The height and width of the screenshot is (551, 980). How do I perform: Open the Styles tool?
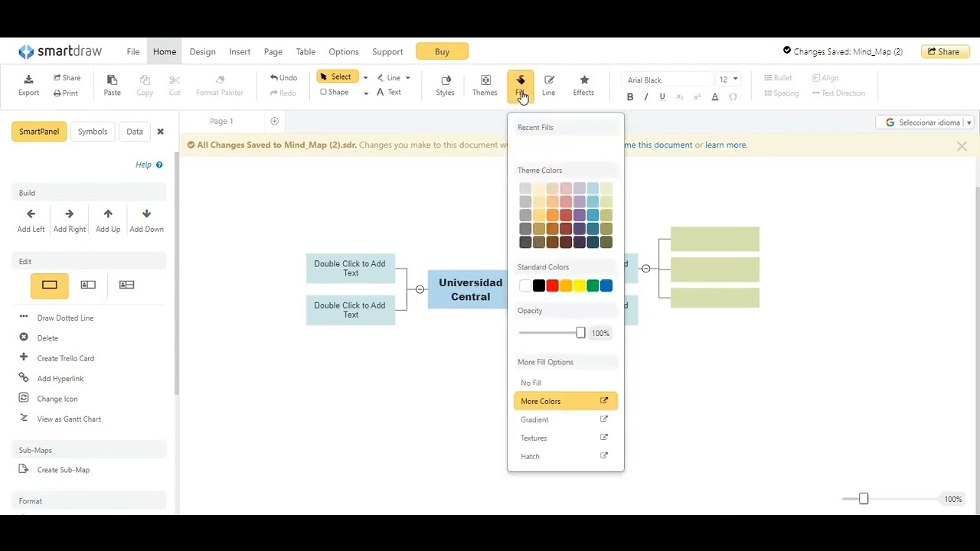(x=445, y=85)
